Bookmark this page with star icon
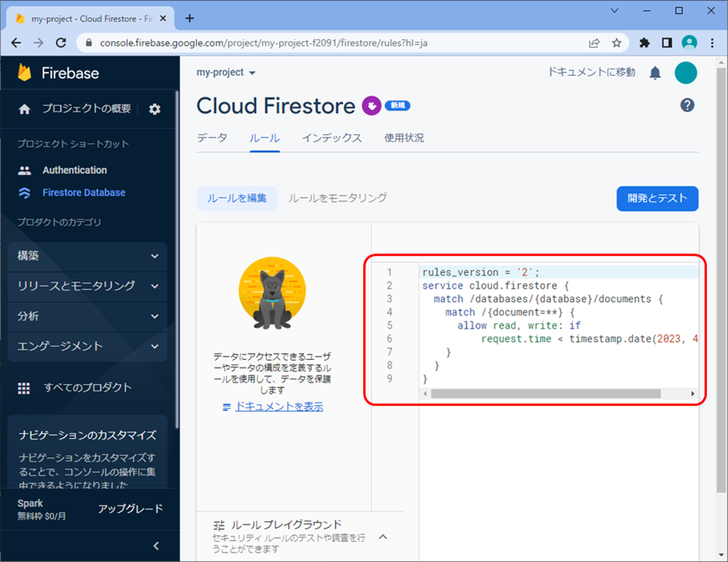This screenshot has width=728, height=562. click(x=616, y=43)
